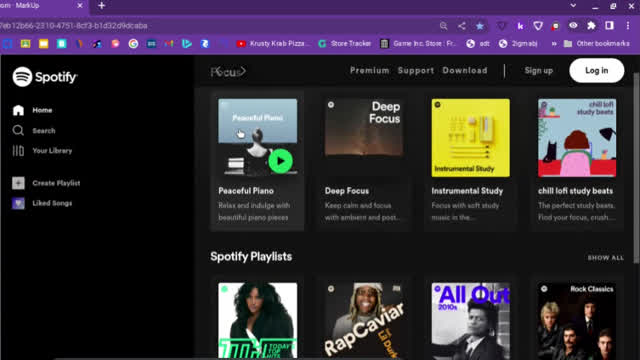Expand the hidden bookmarks chevron
Screen dimensions: 640x360
tap(554, 44)
